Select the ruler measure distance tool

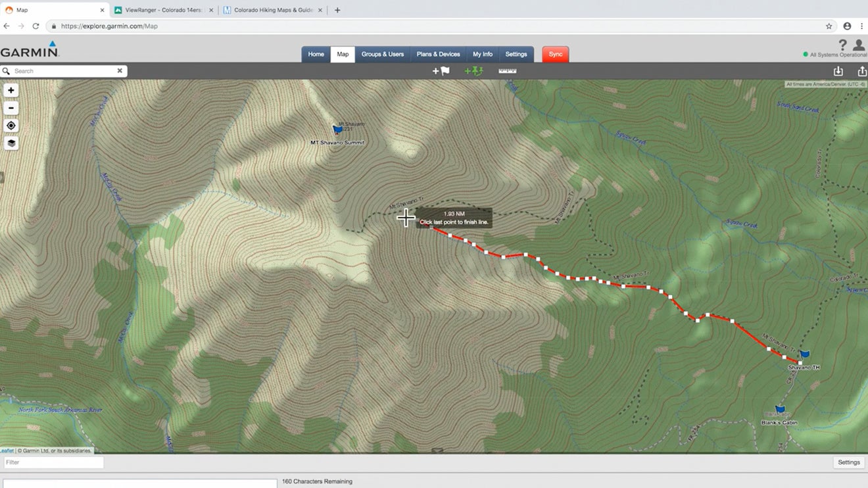[x=507, y=71]
